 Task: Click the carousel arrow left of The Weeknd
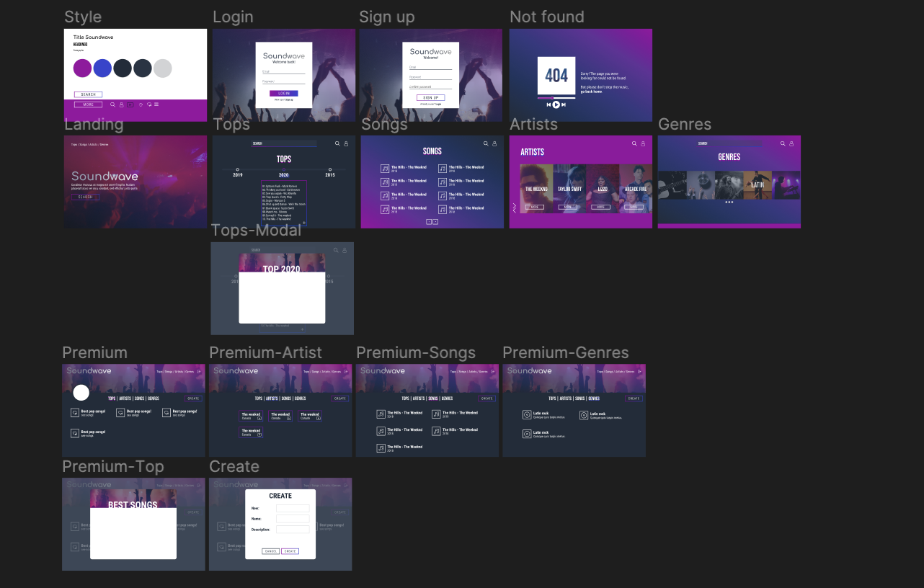pyautogui.click(x=514, y=208)
